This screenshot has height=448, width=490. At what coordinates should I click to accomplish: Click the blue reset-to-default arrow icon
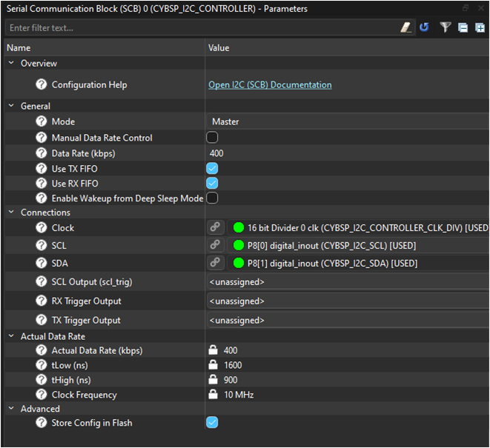[424, 27]
